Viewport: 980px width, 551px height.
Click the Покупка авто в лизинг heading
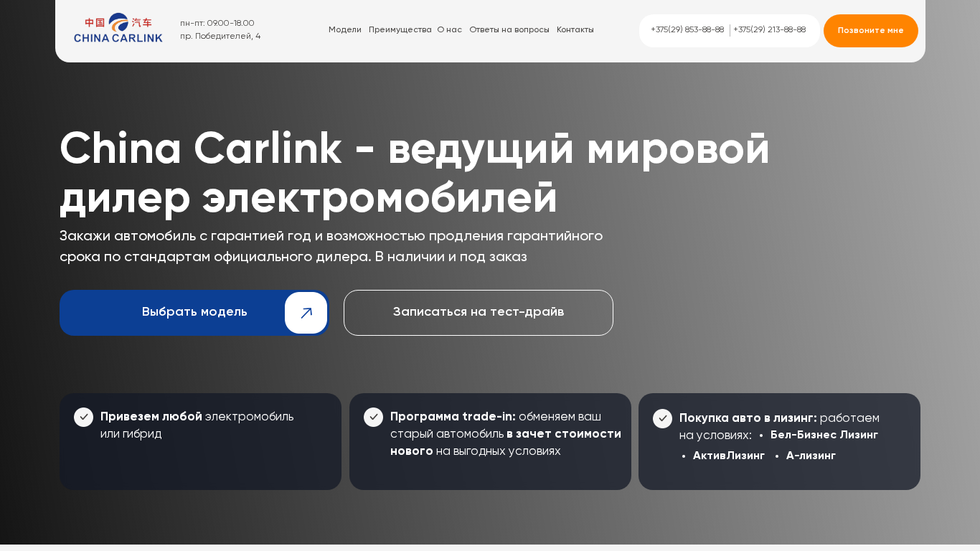(748, 418)
